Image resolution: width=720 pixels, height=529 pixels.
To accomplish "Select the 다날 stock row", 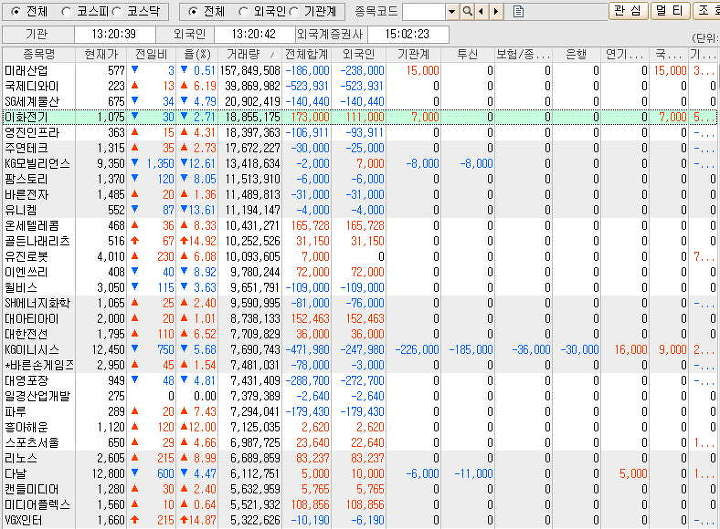I will point(360,473).
